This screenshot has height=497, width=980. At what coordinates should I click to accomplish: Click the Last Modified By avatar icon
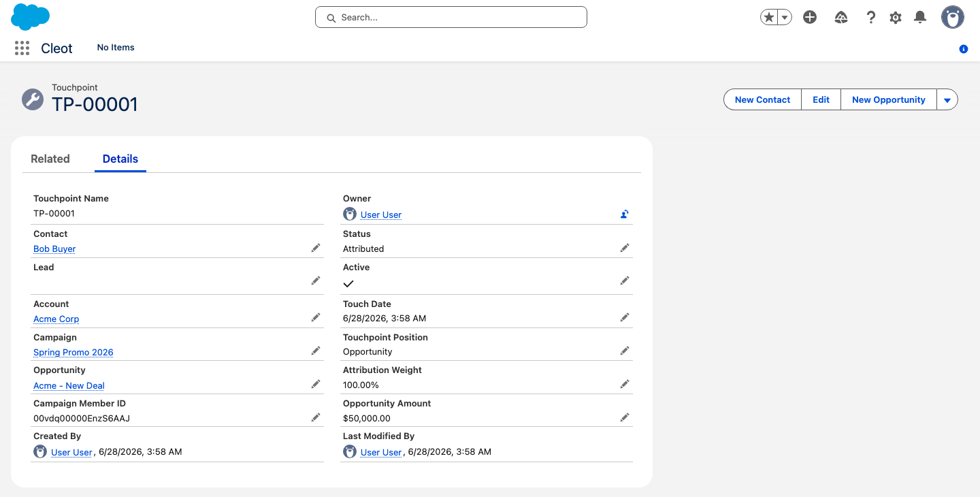click(x=350, y=451)
